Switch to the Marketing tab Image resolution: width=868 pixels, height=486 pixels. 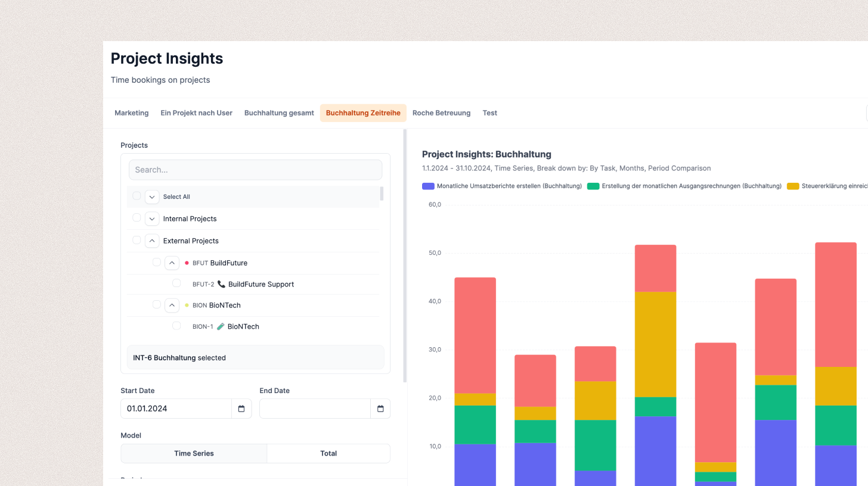point(132,113)
